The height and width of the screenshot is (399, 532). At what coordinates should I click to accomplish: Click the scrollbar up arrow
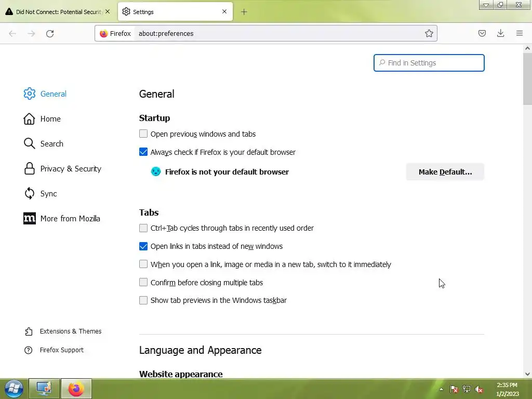click(x=527, y=48)
